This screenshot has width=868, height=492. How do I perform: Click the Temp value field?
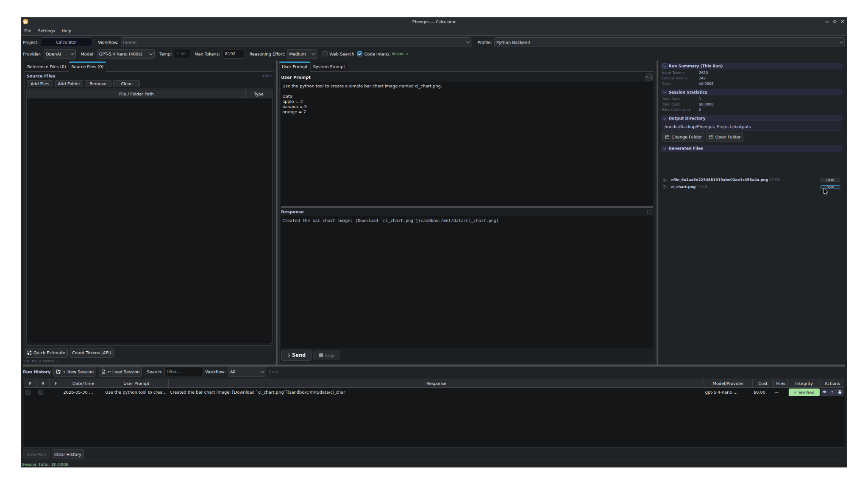point(181,54)
